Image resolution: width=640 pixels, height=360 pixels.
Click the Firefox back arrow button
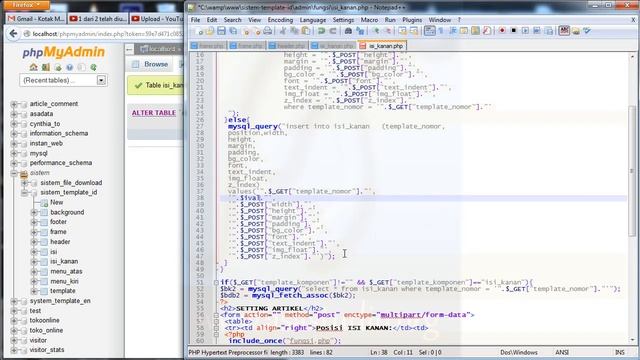click(13, 34)
